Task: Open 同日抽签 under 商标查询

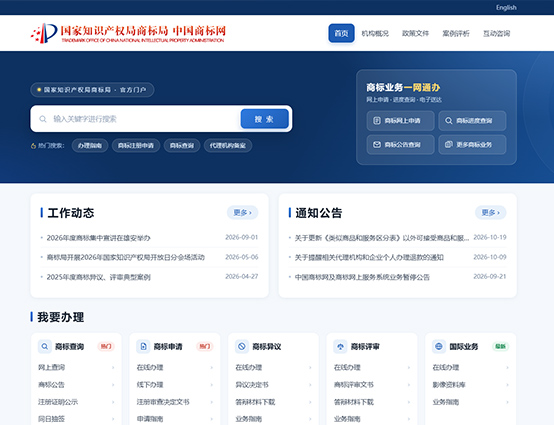Action: [x=52, y=419]
